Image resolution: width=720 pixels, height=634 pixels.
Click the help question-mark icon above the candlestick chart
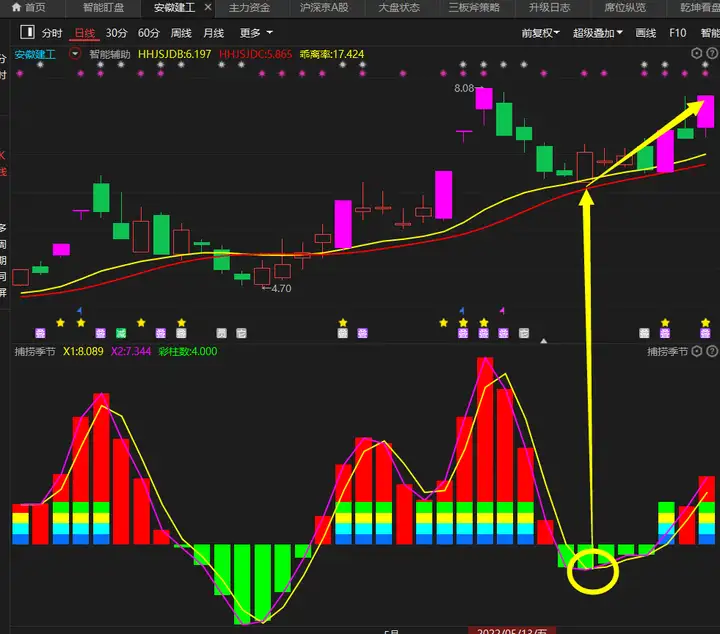coord(711,55)
